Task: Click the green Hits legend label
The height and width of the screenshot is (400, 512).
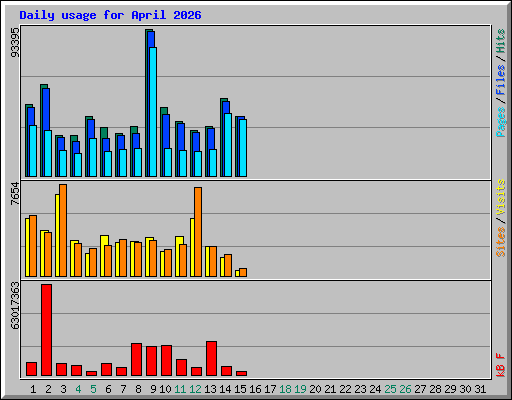Action: (500, 41)
